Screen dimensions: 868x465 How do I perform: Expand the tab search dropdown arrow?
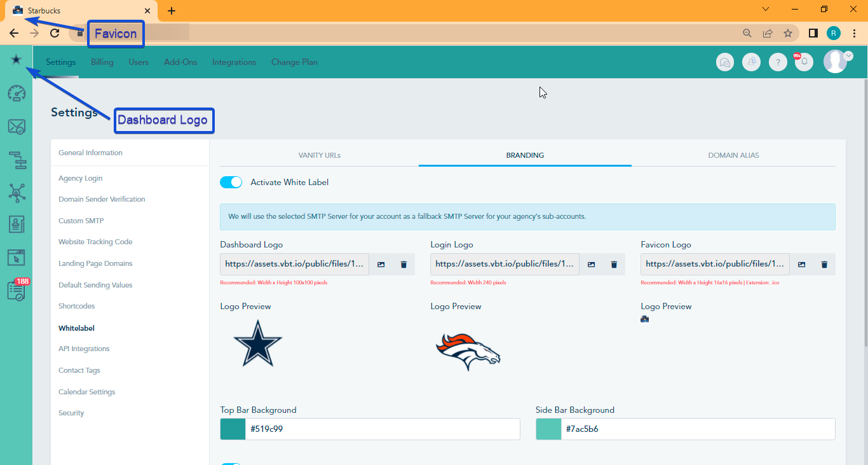pos(766,10)
